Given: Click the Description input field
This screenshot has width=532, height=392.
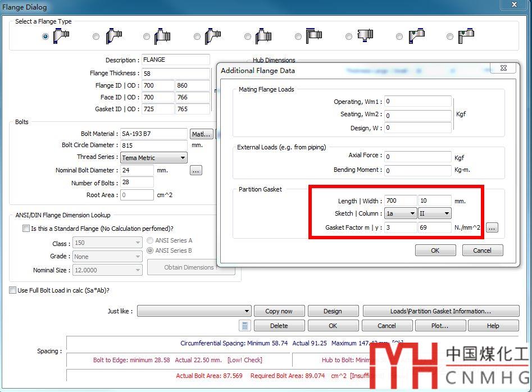Looking at the screenshot, I should tap(176, 60).
